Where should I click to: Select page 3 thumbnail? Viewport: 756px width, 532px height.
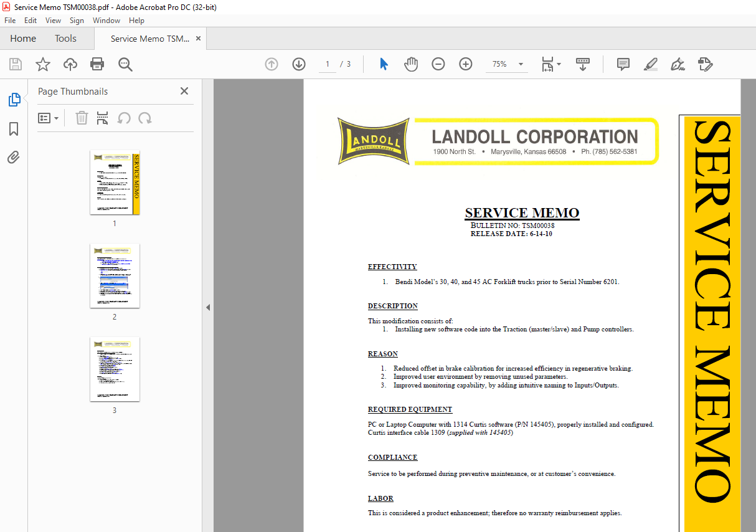(x=115, y=369)
